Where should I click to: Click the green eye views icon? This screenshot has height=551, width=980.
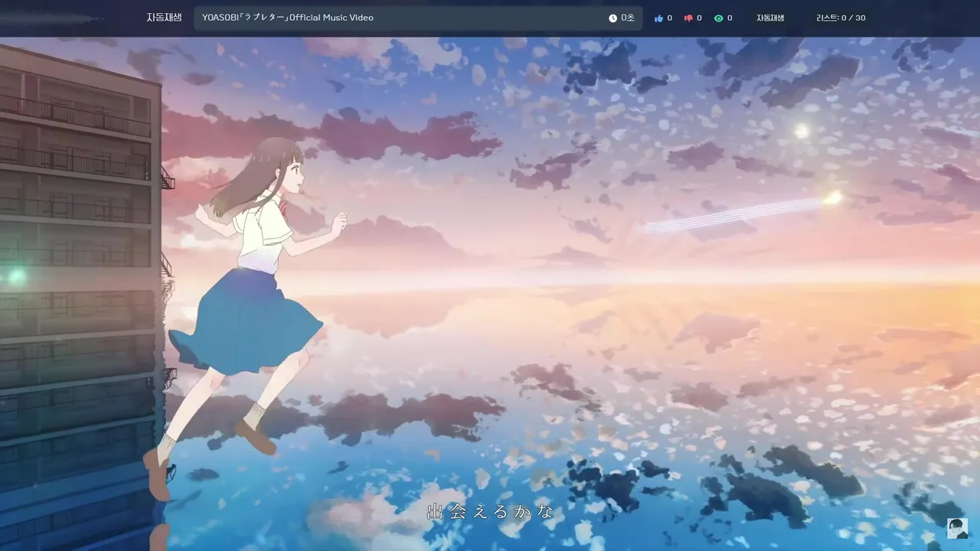pyautogui.click(x=718, y=18)
